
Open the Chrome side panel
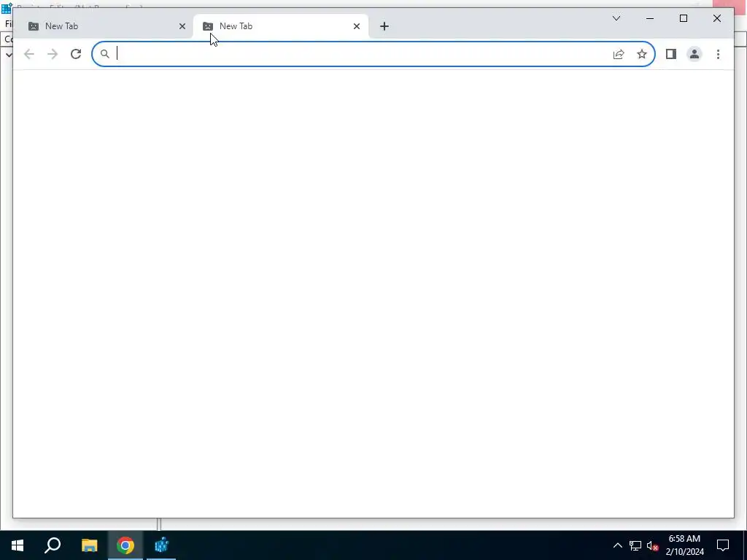point(671,54)
